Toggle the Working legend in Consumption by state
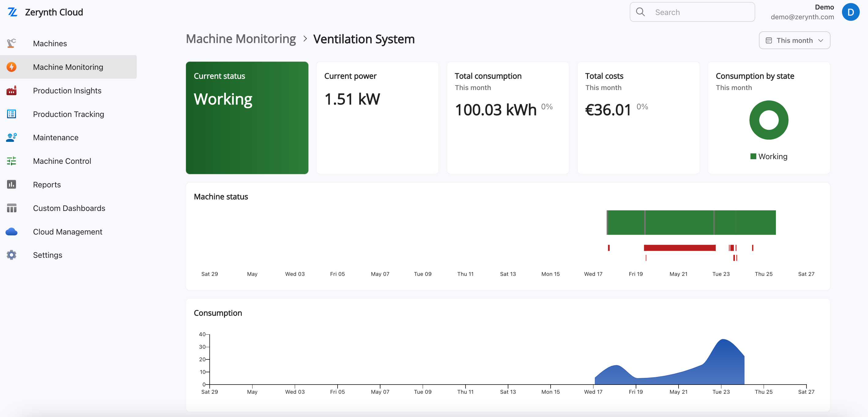Image resolution: width=868 pixels, height=417 pixels. pos(769,156)
